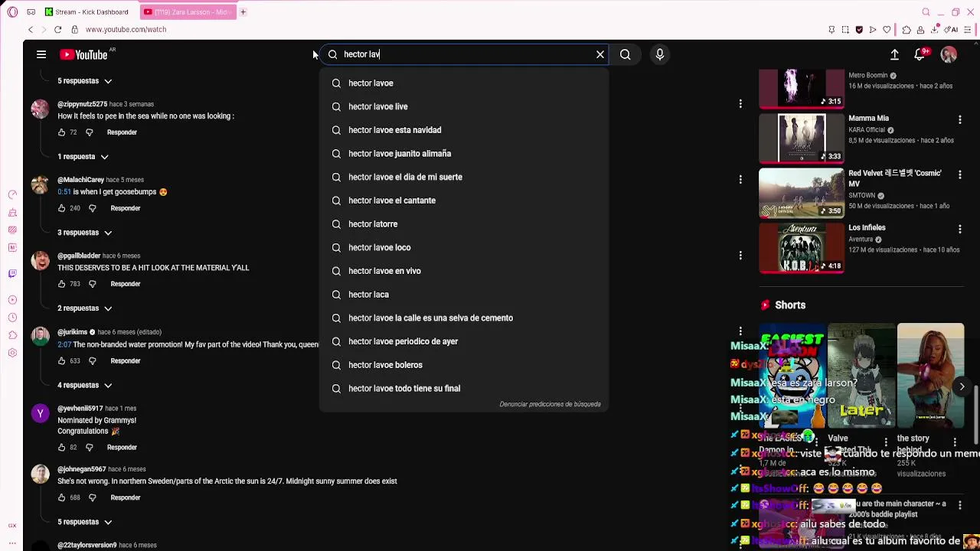Show next Shorts with right arrow
Viewport: 980px width, 551px height.
pyautogui.click(x=962, y=387)
